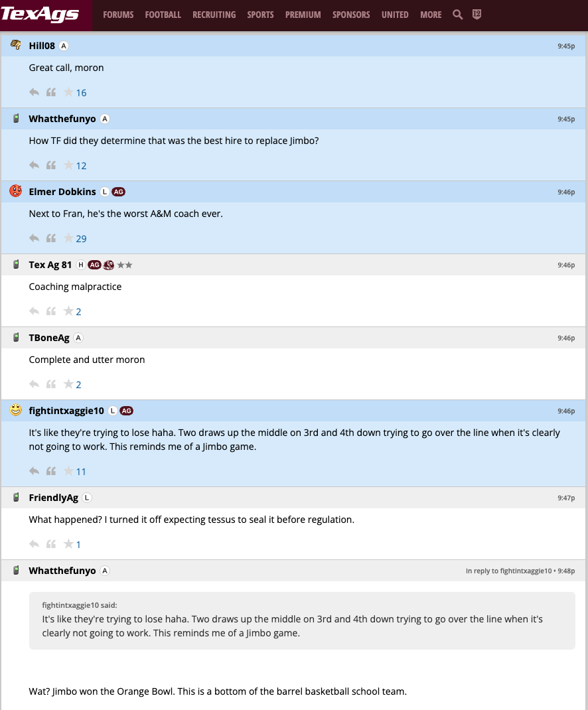
Task: Open Whatthefunyo's profile from 9:45p post
Action: [62, 119]
